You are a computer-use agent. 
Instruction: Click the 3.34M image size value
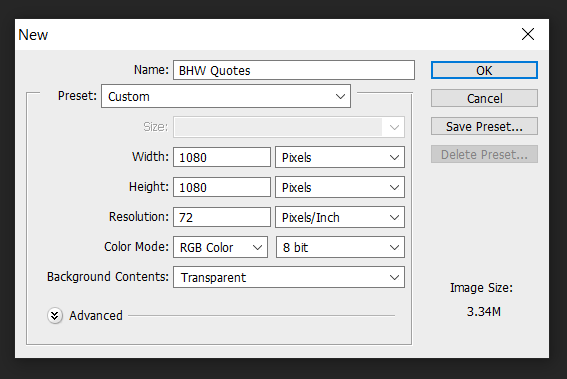(483, 311)
